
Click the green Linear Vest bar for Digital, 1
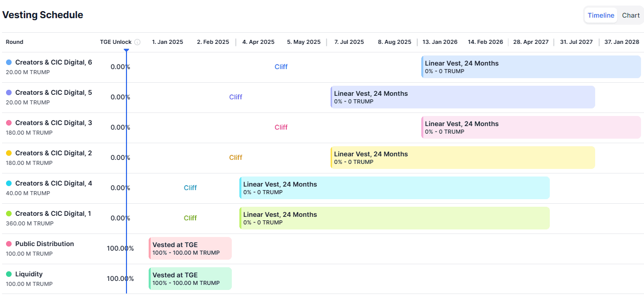click(395, 218)
